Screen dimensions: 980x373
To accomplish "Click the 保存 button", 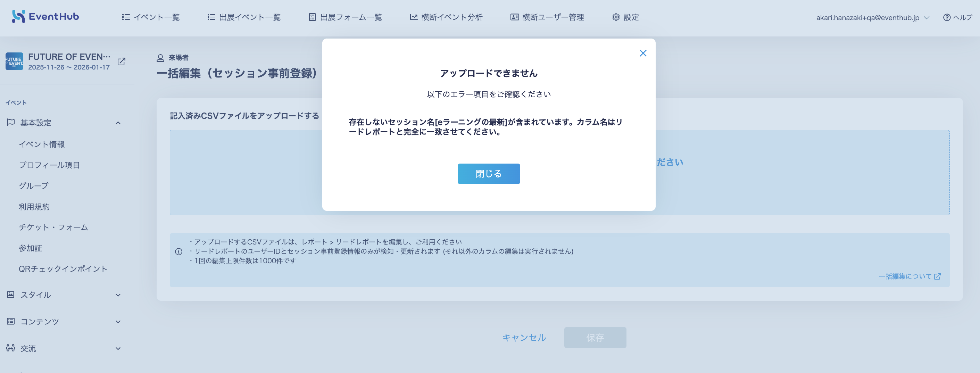I will [x=595, y=338].
